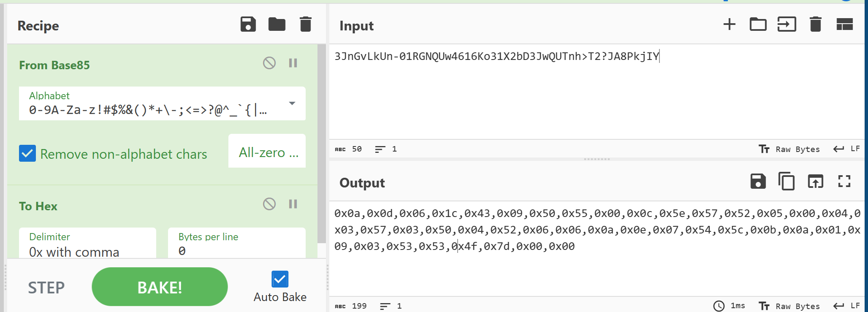Open the To Hex Delimiter dropdown
The width and height of the screenshot is (868, 312).
[87, 244]
